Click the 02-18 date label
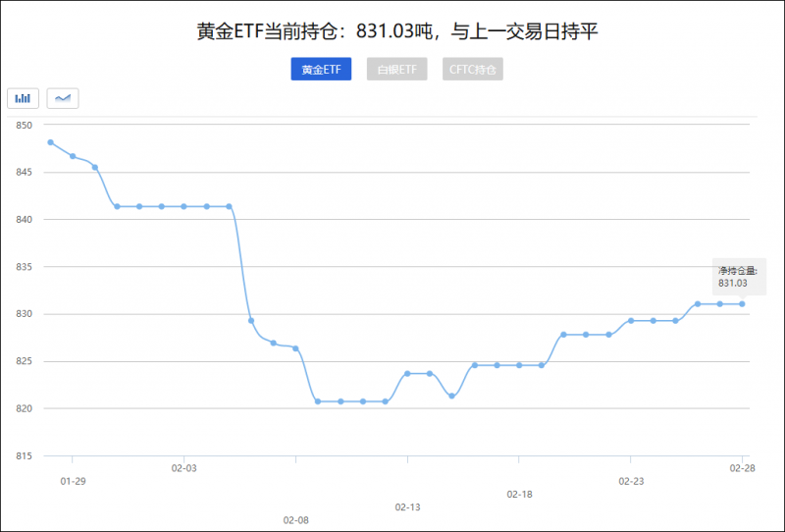Viewport: 785px width, 532px height. click(519, 494)
